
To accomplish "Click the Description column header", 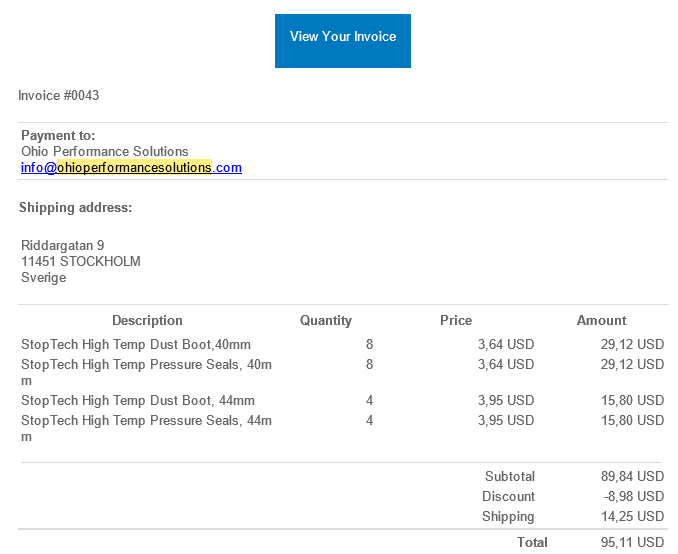I will tap(147, 321).
